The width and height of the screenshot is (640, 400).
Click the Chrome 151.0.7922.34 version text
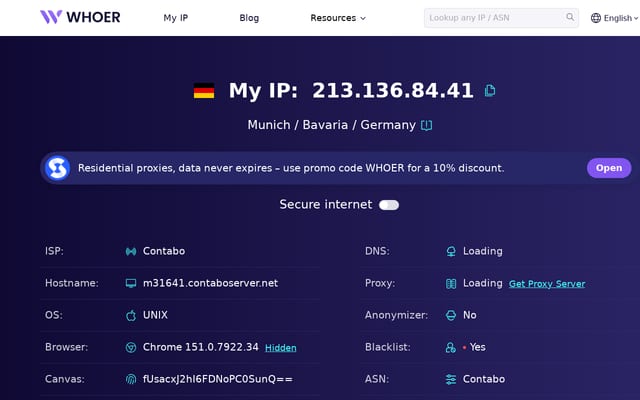[x=200, y=347]
